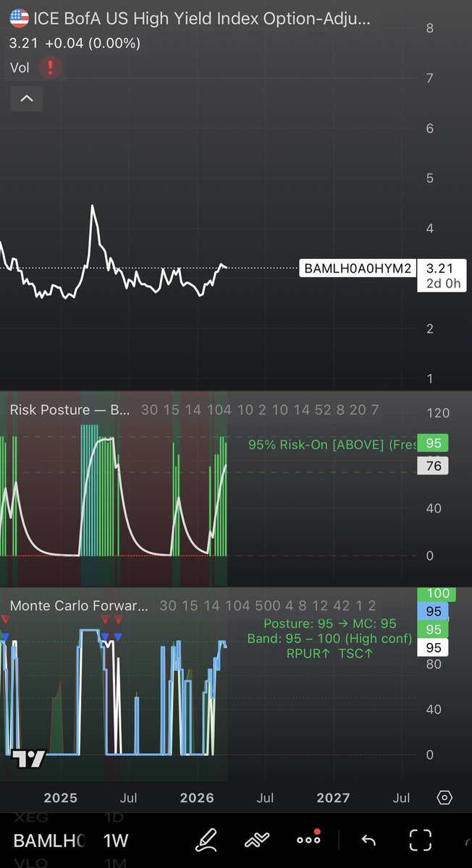Click the 76 value label on Risk Posture scale
This screenshot has width=472, height=868.
pos(433,466)
